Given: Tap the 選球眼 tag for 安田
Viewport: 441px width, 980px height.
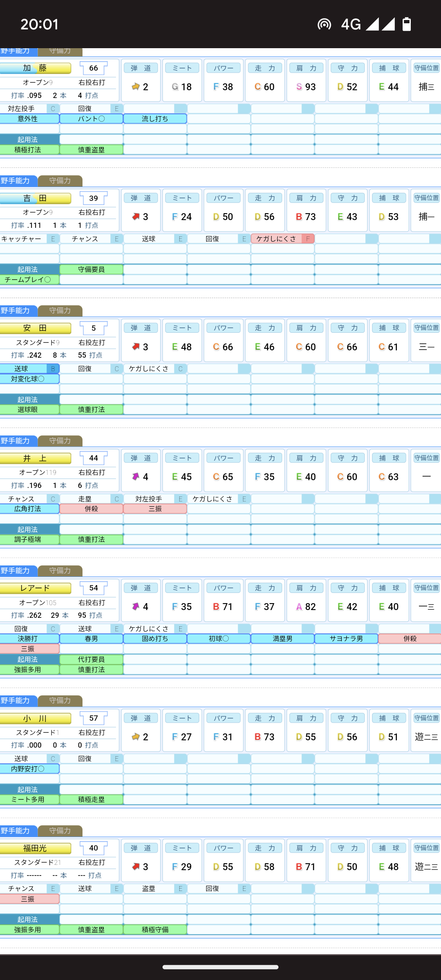Looking at the screenshot, I should (30, 410).
